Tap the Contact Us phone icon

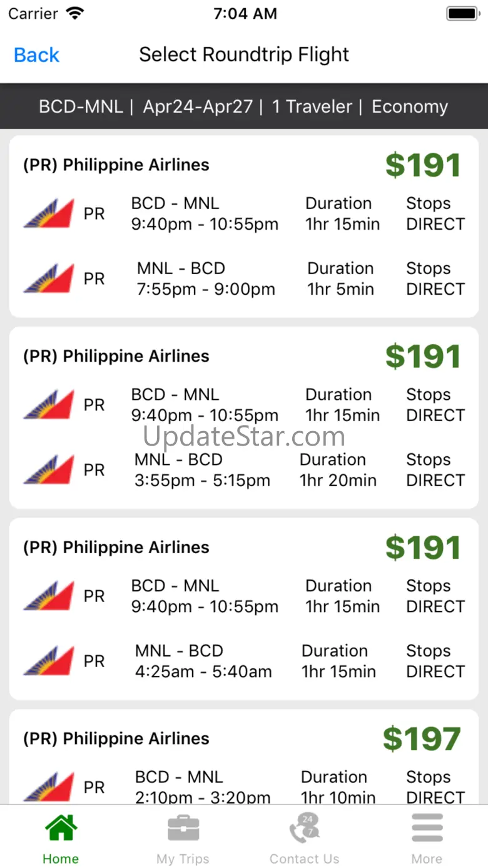[x=305, y=828]
